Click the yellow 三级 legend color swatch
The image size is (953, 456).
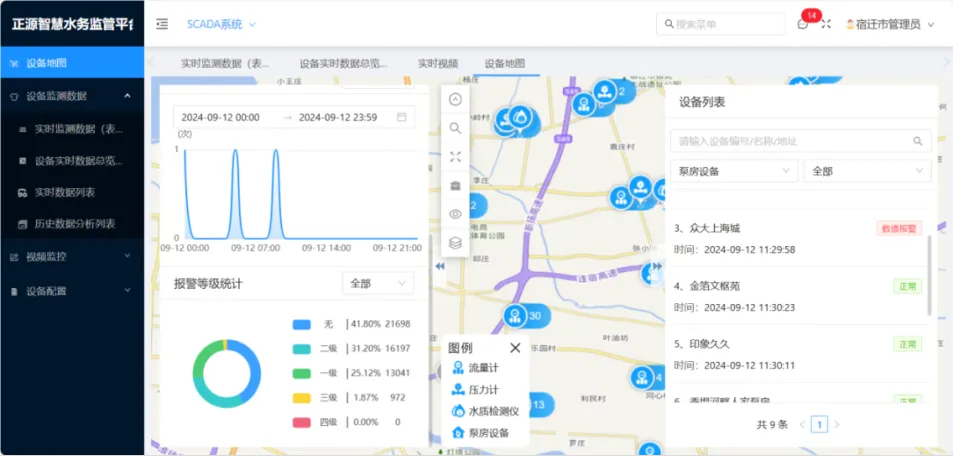point(303,397)
